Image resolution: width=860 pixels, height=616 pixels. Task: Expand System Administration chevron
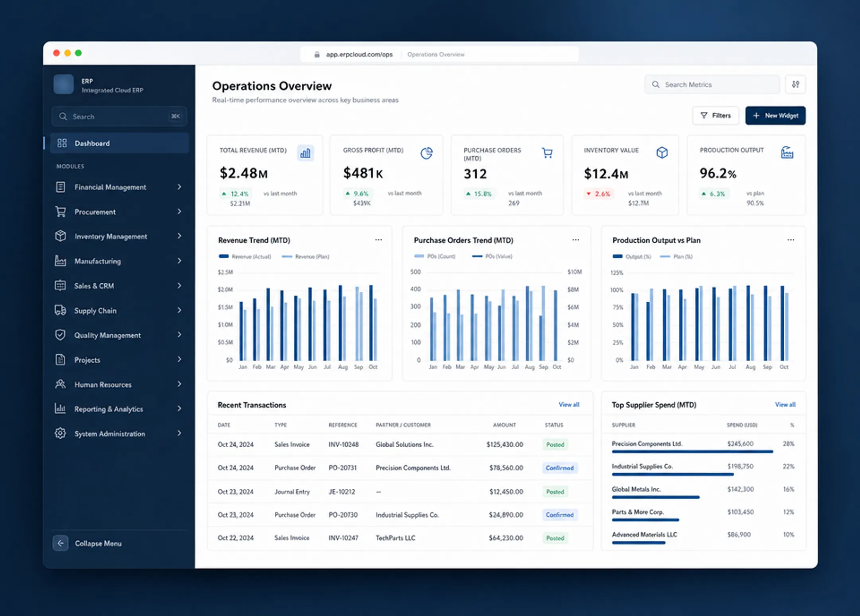point(180,433)
